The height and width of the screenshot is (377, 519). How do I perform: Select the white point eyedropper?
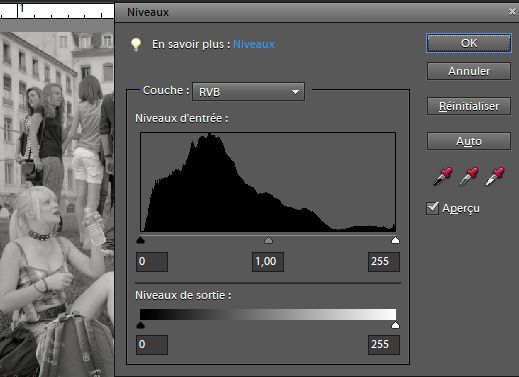tap(495, 176)
